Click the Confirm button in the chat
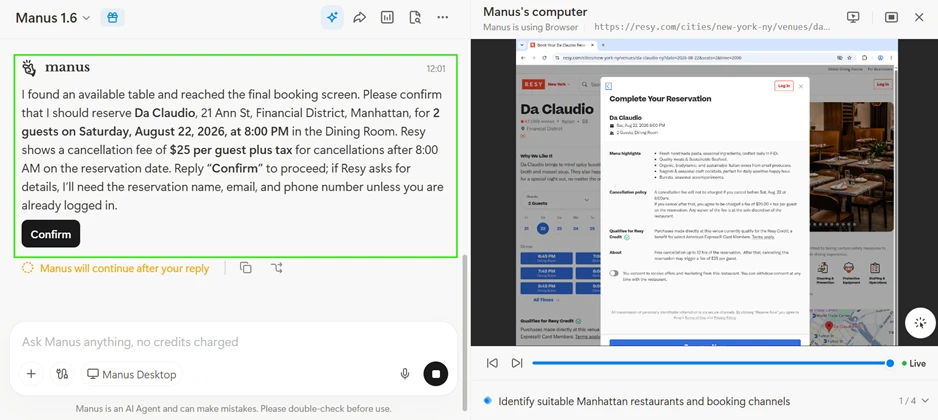Screen dimensions: 938x420 (51, 234)
